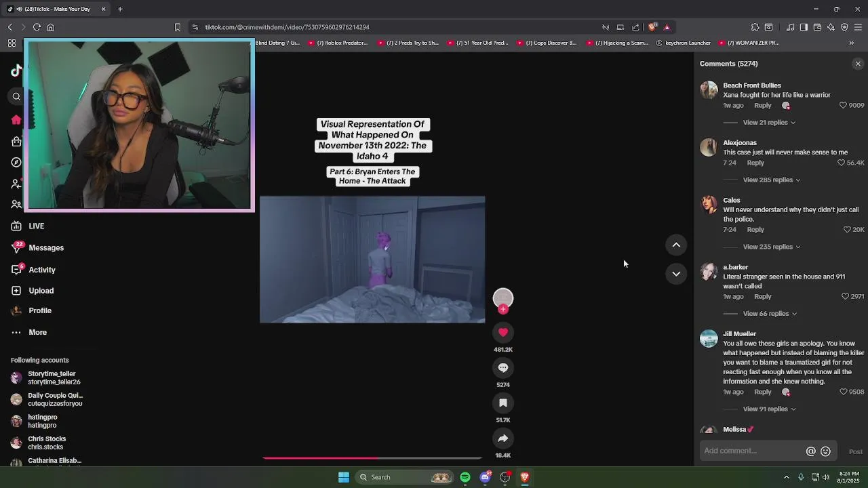Open Brave Shields lion icon
Screen dimensions: 868x488
click(x=652, y=27)
